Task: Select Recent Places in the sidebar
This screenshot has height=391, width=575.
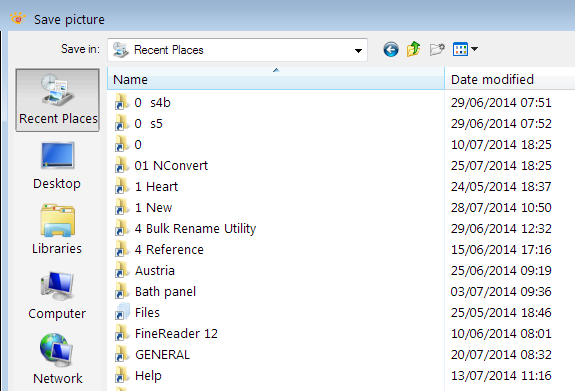Action: pos(58,100)
